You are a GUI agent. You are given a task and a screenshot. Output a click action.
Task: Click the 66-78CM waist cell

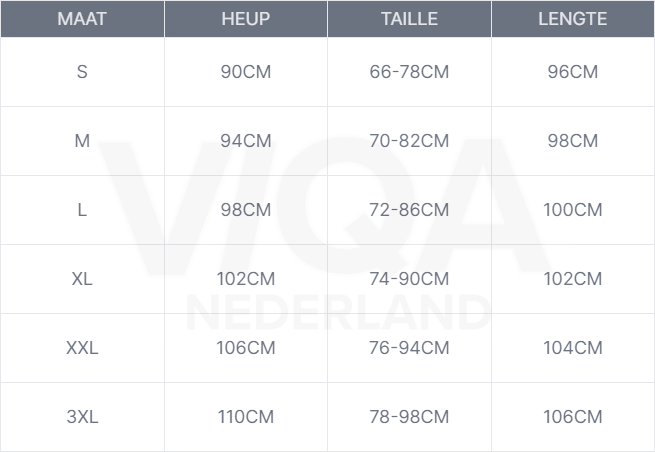coord(409,72)
